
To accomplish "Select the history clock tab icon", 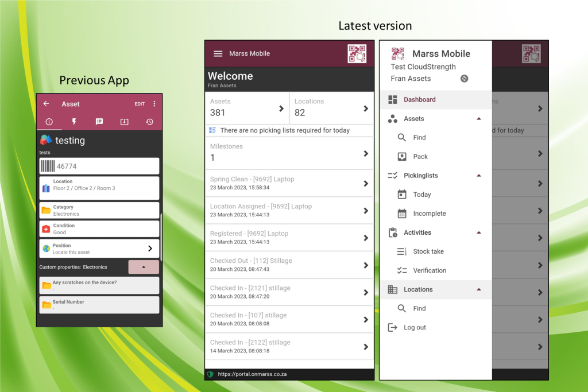I will [x=150, y=122].
